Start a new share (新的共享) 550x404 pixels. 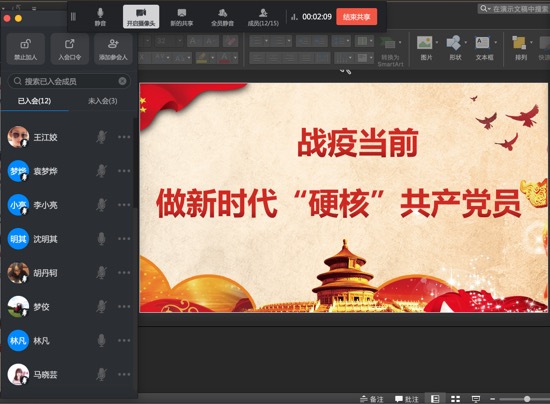tap(182, 17)
